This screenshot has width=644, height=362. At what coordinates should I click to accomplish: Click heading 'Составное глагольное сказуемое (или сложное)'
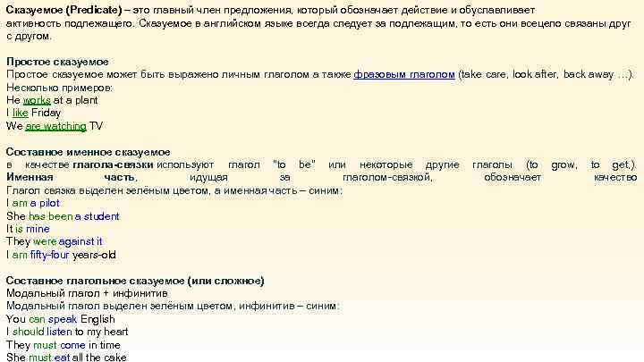click(135, 281)
